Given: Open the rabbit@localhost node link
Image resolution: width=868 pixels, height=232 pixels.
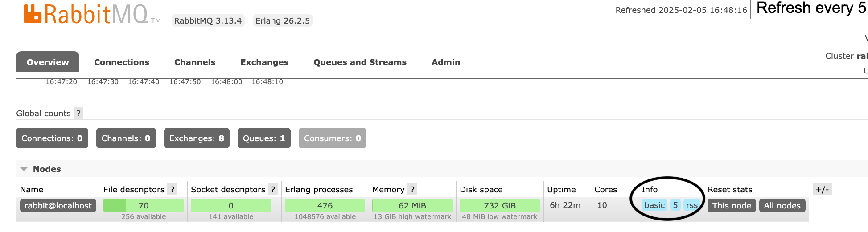Looking at the screenshot, I should point(58,206).
